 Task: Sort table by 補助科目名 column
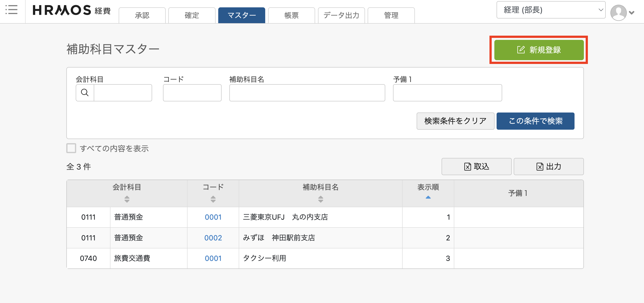pos(320,199)
